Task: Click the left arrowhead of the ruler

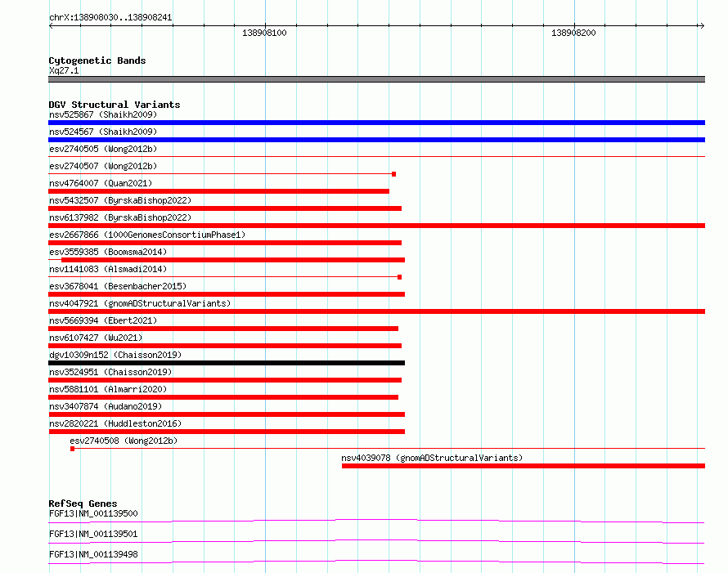Action: click(x=51, y=25)
